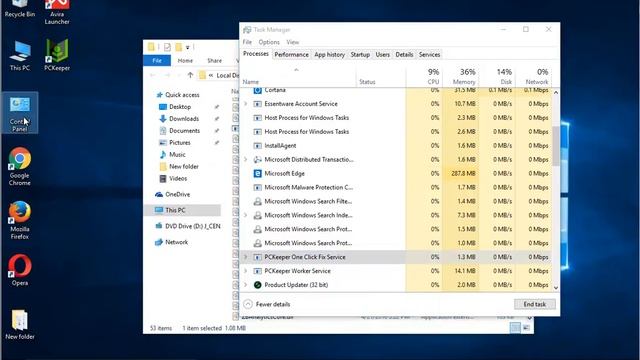The width and height of the screenshot is (640, 360).
Task: Click the PCKeeper Worker Service icon
Action: click(x=257, y=271)
